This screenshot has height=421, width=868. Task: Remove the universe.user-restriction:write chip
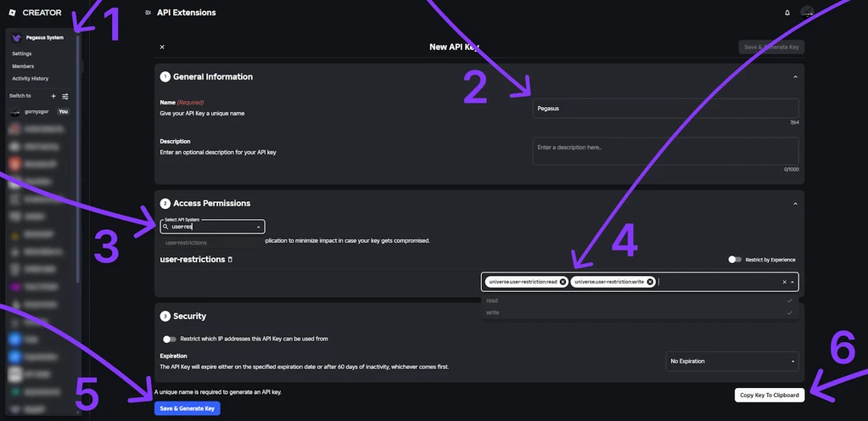650,282
